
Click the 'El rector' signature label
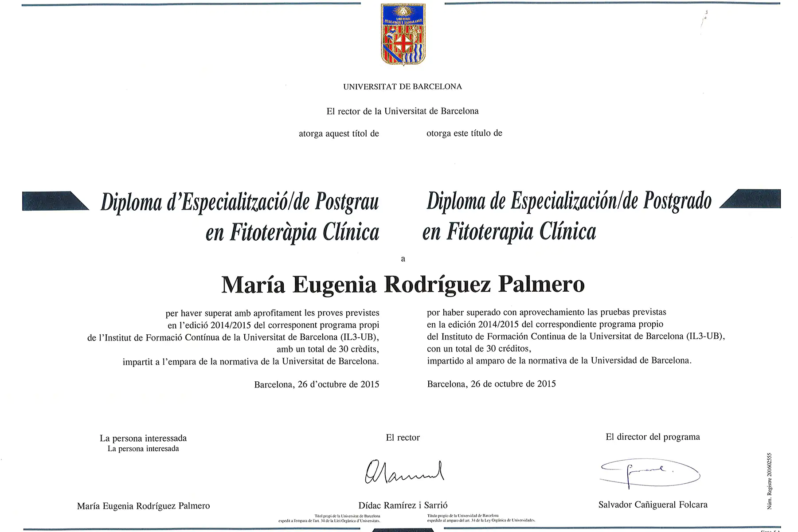point(403,438)
